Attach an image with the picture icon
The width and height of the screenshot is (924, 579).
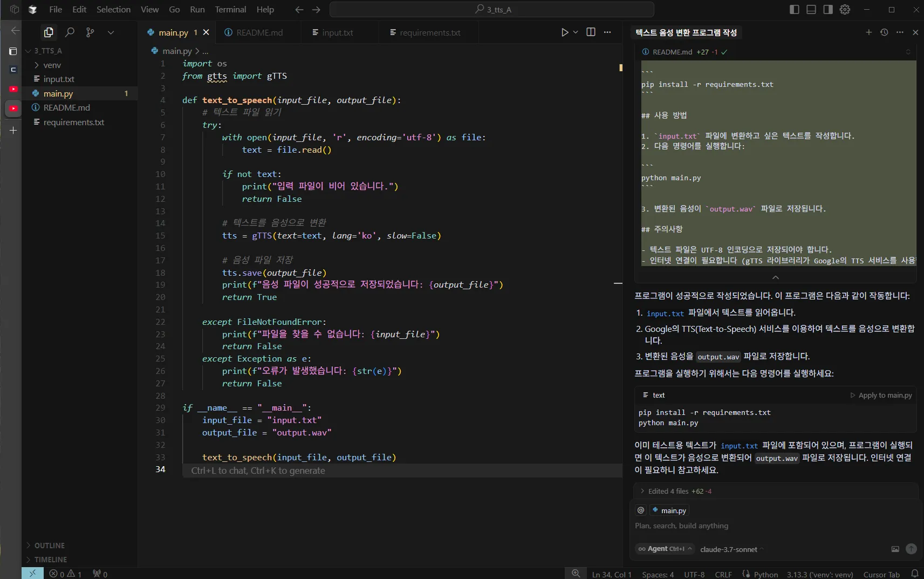tap(895, 549)
